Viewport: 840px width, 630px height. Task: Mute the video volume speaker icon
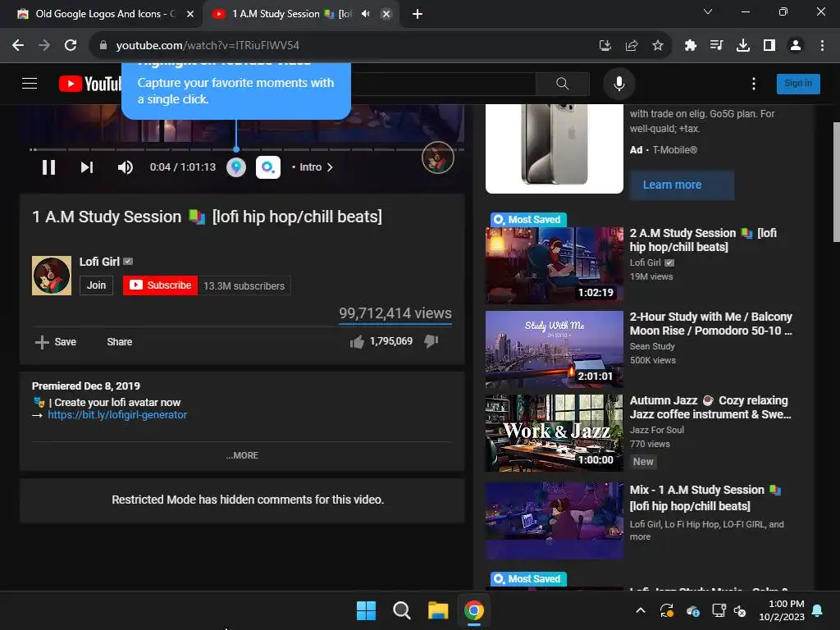(x=125, y=167)
